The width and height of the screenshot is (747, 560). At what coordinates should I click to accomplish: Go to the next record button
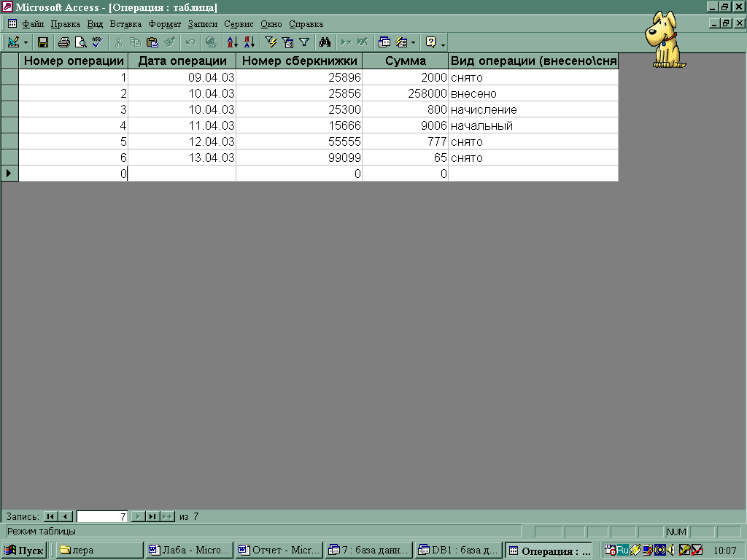point(138,516)
